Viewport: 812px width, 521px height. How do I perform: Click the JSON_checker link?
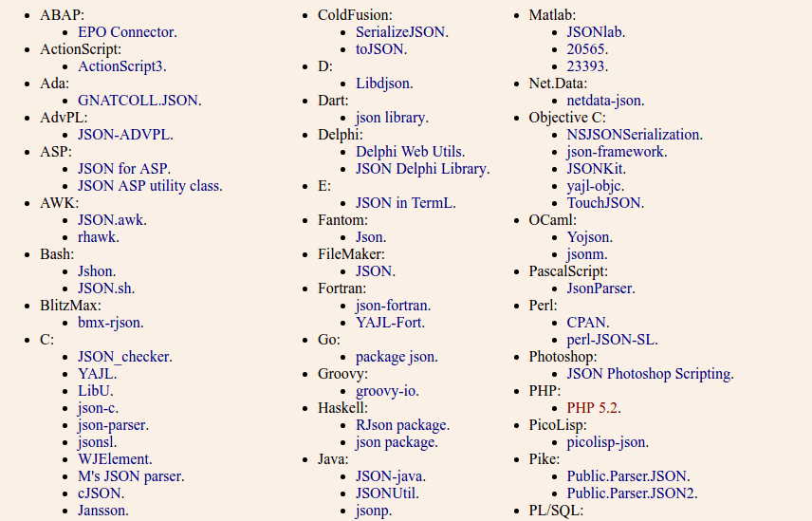123,357
